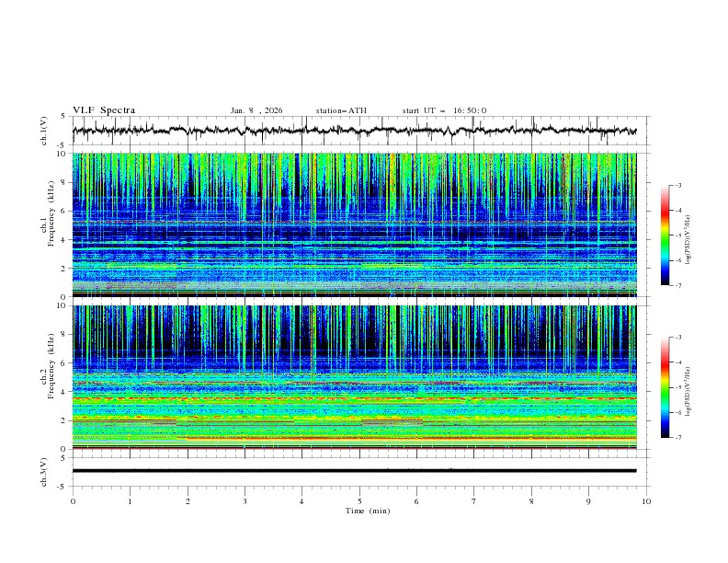Click the ch.1 frequency tick "8"
The image size is (728, 563).
click(64, 182)
